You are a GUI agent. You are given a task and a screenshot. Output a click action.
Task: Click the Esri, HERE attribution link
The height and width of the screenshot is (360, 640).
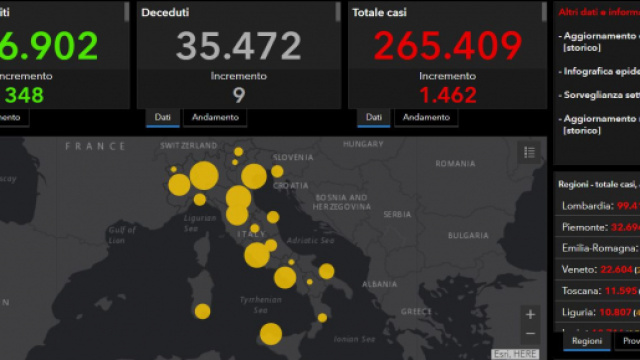coord(515,354)
